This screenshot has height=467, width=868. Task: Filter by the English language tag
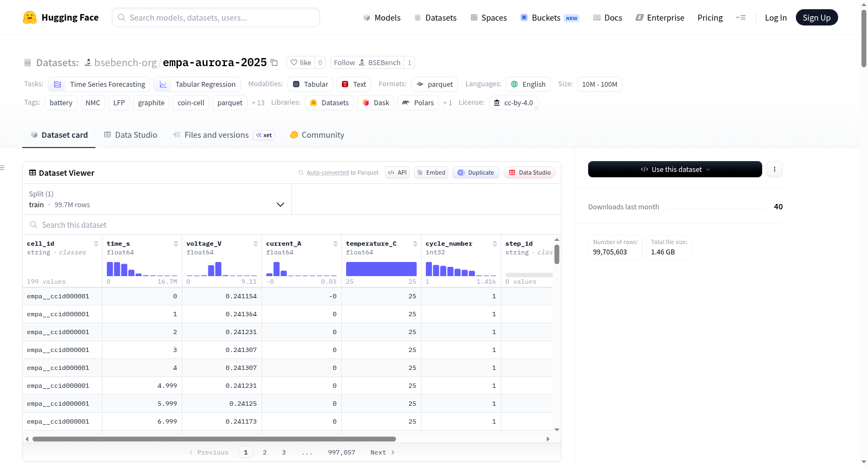528,84
